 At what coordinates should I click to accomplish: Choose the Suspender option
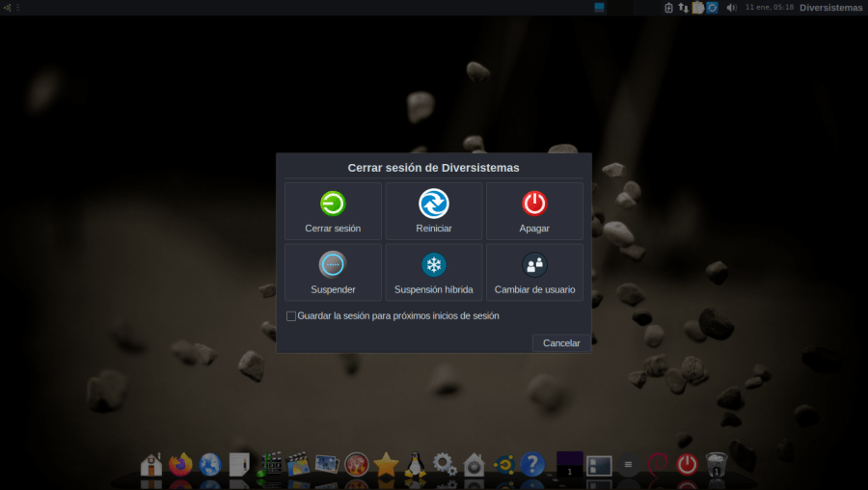coord(333,264)
